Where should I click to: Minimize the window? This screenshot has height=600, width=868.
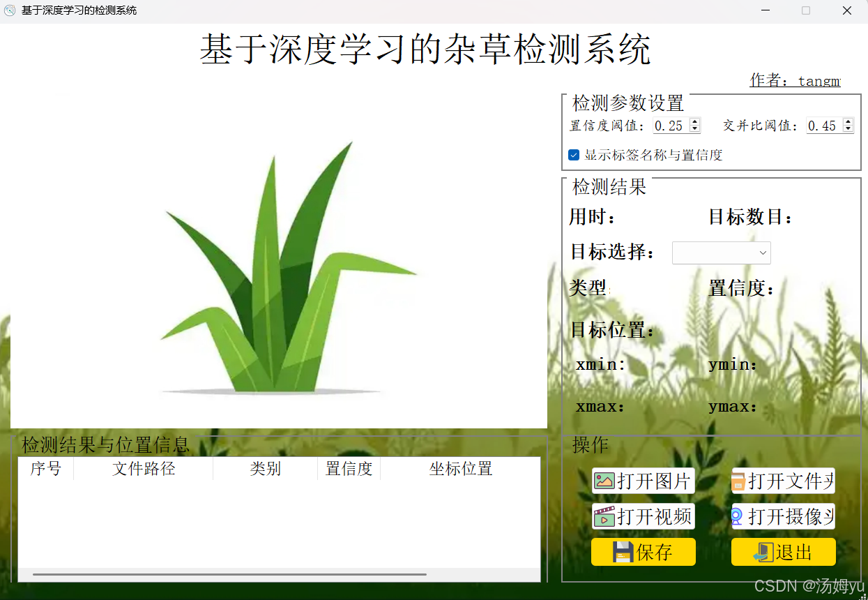pyautogui.click(x=766, y=10)
